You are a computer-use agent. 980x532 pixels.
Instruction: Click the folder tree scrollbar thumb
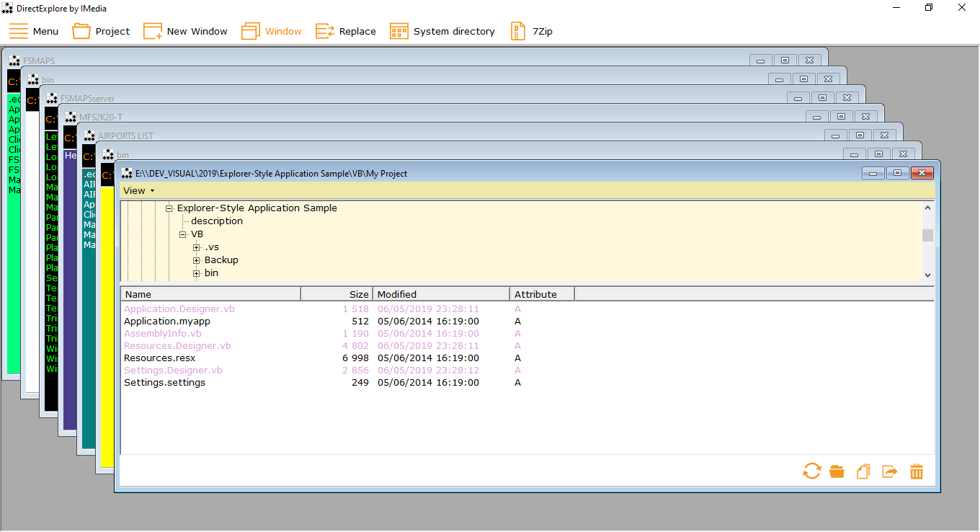click(928, 235)
